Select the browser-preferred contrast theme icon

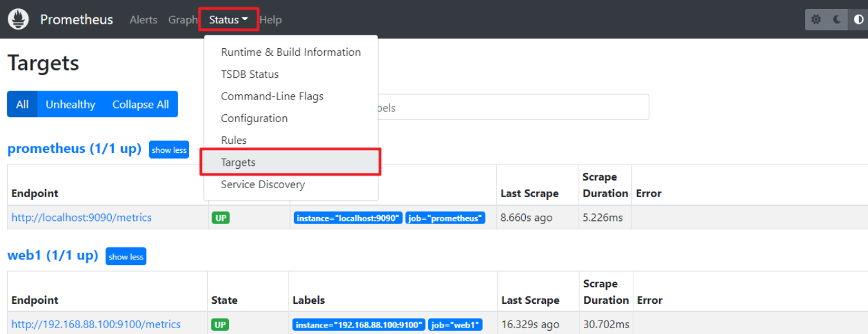coord(858,19)
